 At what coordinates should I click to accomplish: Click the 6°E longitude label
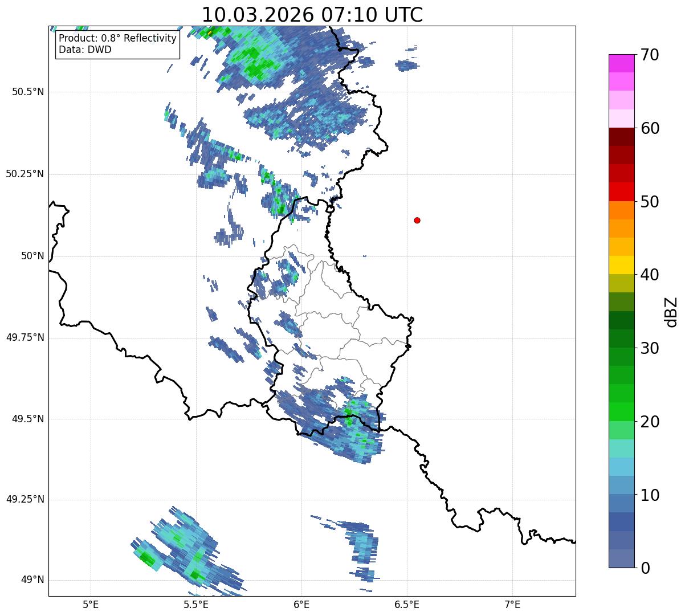[x=301, y=604]
